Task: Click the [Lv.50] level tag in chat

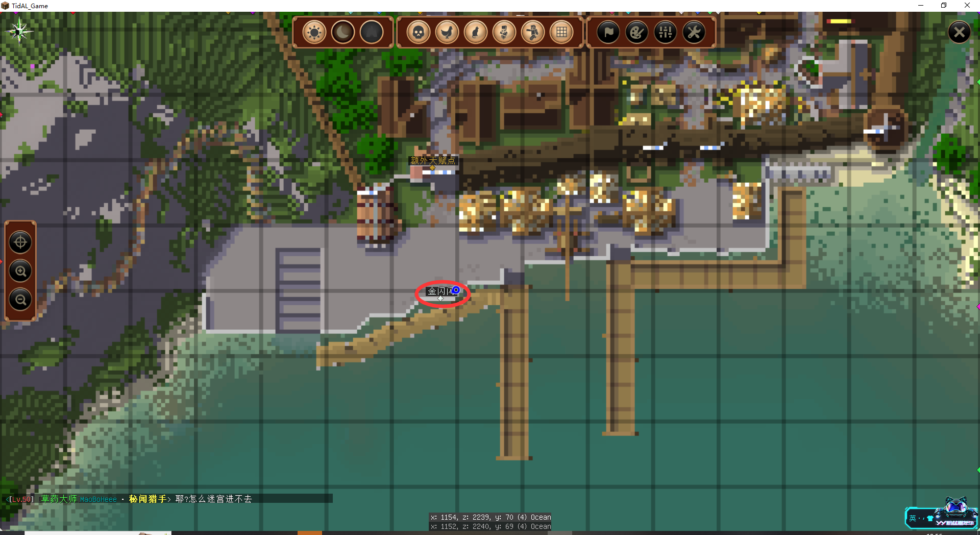Action: (20, 499)
